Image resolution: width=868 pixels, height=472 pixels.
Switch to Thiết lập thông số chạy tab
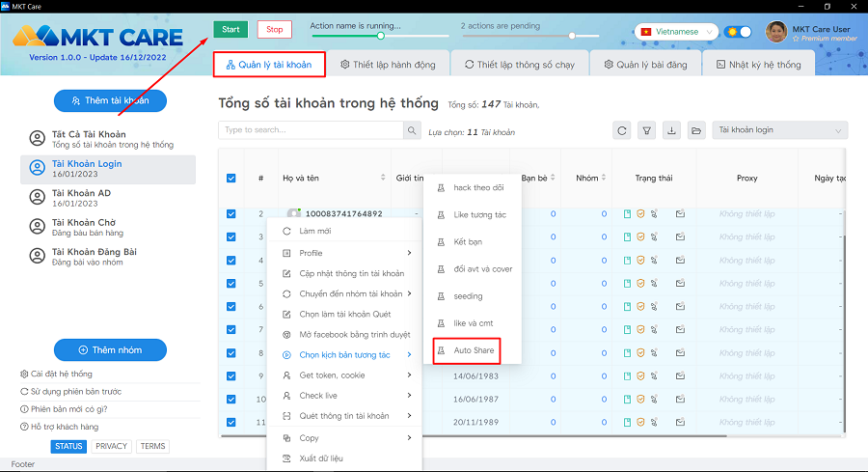[x=520, y=65]
